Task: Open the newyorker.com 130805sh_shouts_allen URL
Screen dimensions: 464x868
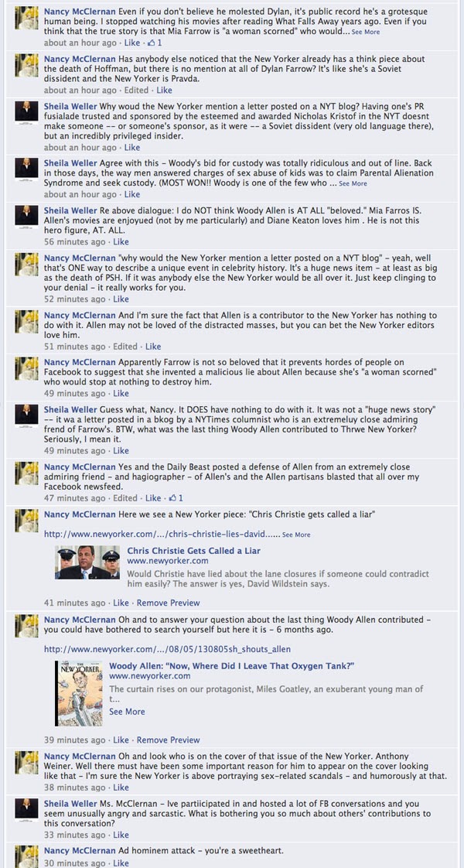Action: (x=167, y=649)
